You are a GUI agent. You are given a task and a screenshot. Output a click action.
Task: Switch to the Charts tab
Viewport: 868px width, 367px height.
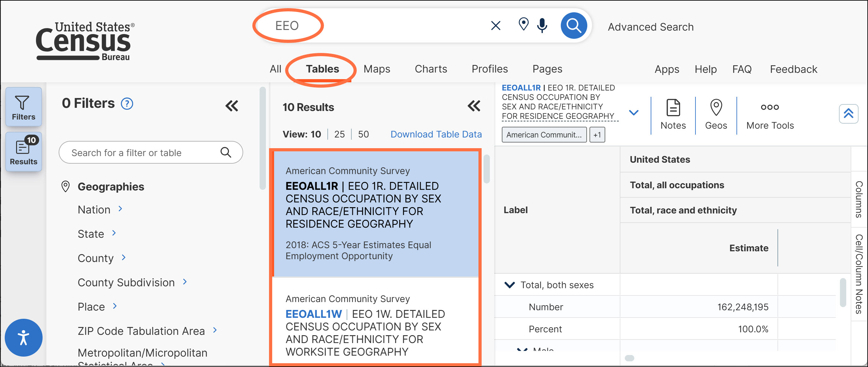click(431, 69)
